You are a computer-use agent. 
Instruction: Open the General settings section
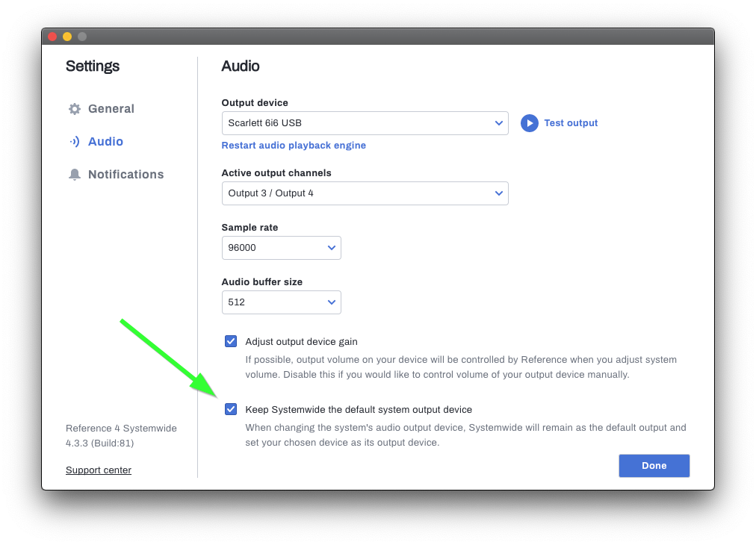click(x=111, y=109)
